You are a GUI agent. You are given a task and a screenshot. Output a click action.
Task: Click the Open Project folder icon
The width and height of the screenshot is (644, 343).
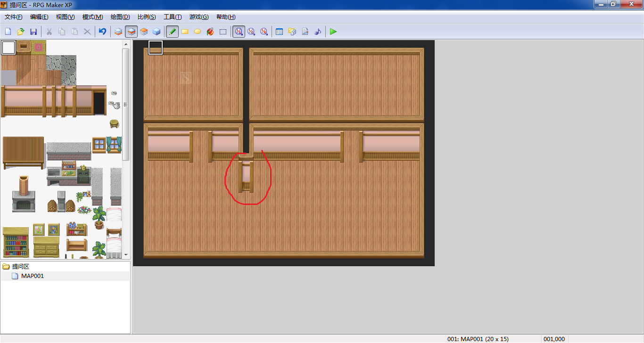21,32
